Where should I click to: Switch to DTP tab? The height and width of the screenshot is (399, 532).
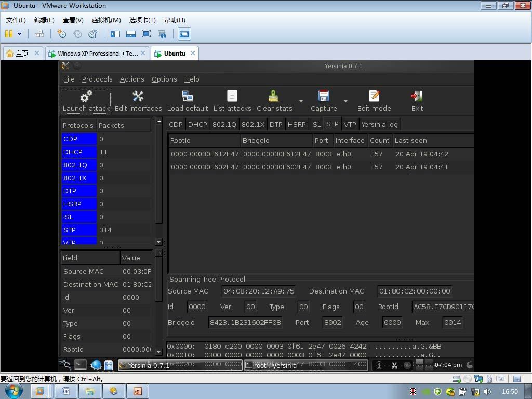click(276, 125)
